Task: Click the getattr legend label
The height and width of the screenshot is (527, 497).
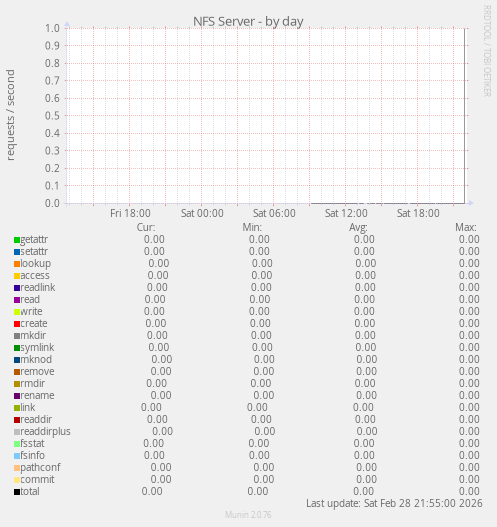Action: 34,240
